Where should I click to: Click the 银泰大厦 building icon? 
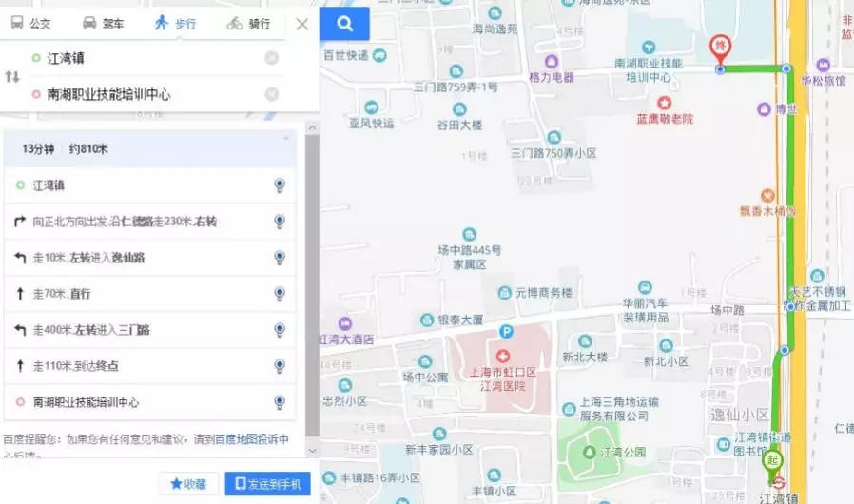tap(426, 320)
